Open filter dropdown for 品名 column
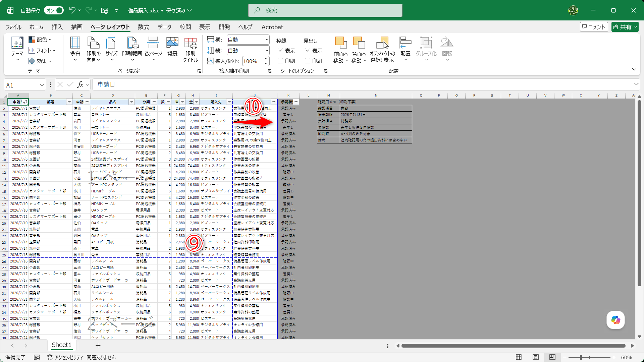Screen dimensions: 644x362 coord(131,102)
